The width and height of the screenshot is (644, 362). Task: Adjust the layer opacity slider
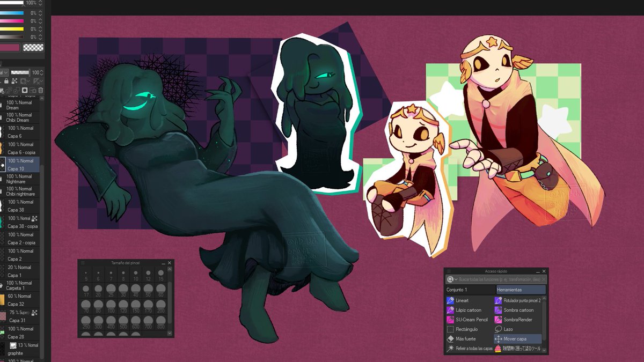[x=20, y=72]
